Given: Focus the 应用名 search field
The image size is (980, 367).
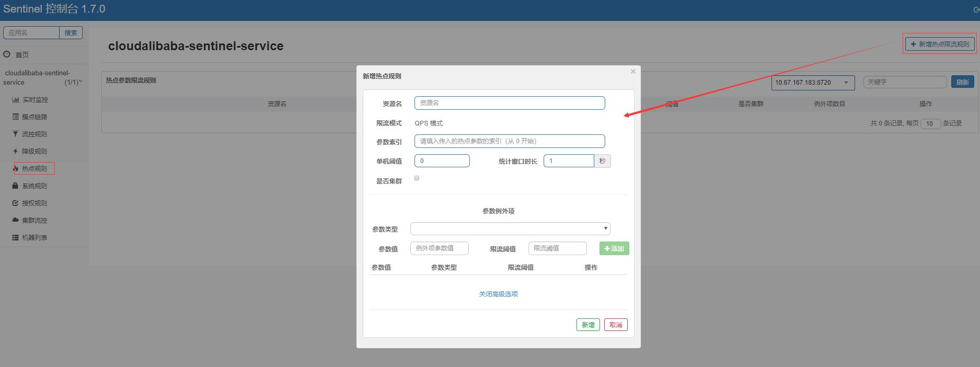Looking at the screenshot, I should [x=31, y=32].
